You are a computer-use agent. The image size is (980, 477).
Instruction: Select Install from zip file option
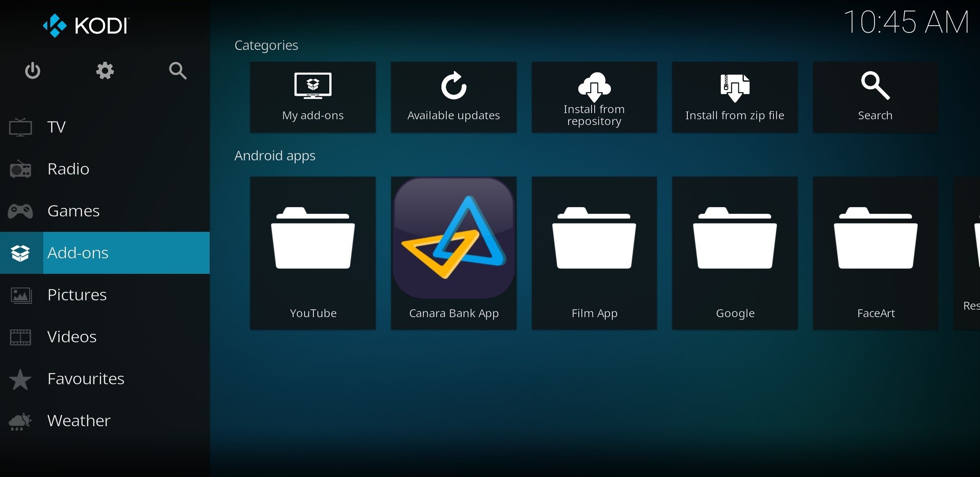[735, 97]
